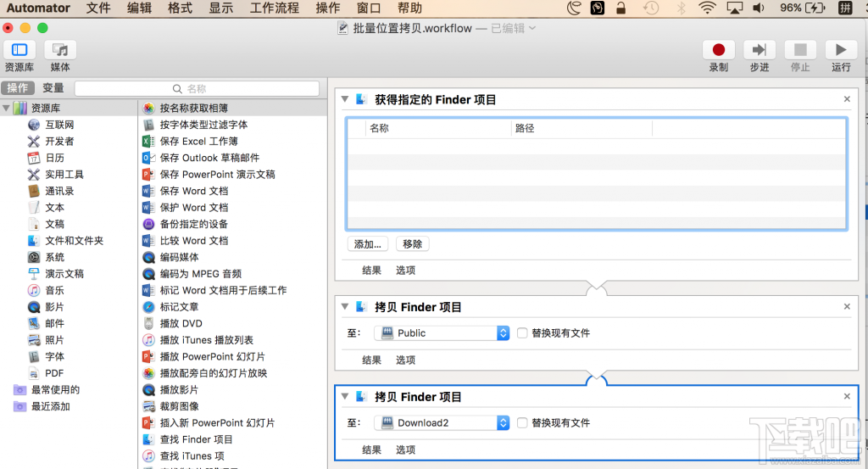The height and width of the screenshot is (469, 868).
Task: Click the 添加... button
Action: (368, 243)
